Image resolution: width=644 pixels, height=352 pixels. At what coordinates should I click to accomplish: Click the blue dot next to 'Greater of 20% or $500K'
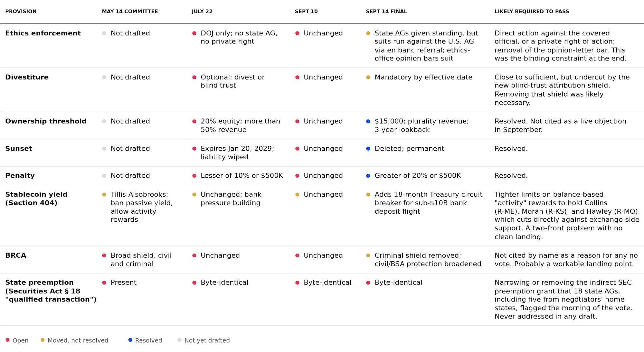pos(368,176)
